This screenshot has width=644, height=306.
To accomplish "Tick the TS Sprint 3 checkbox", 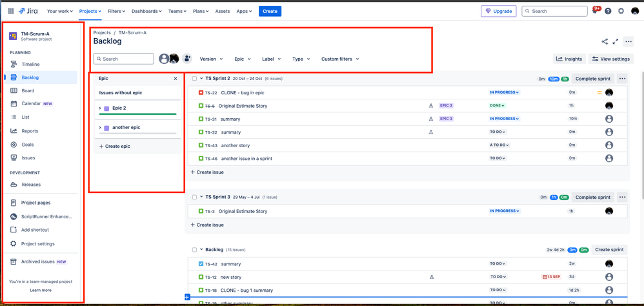I will [194, 197].
